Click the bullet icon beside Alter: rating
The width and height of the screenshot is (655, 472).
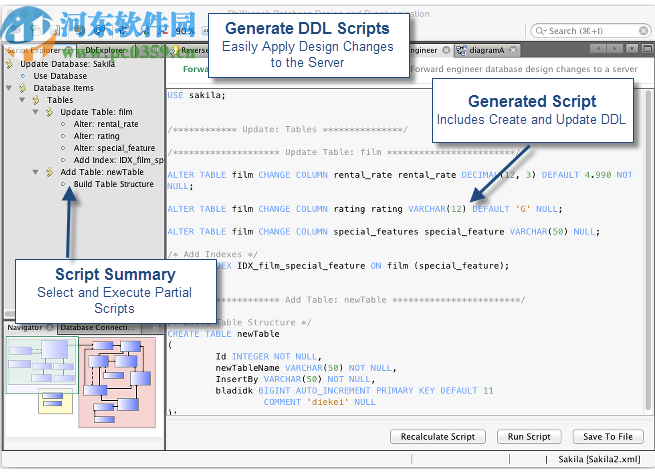[63, 136]
